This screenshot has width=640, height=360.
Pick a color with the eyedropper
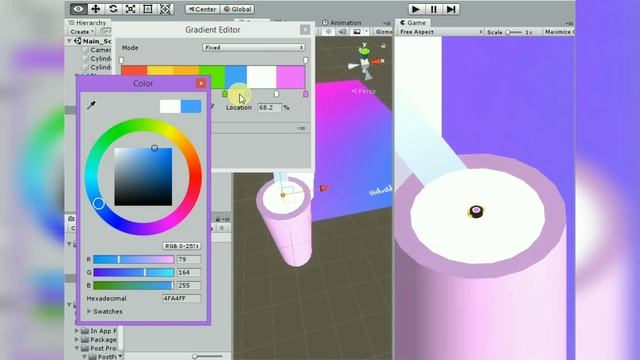91,105
